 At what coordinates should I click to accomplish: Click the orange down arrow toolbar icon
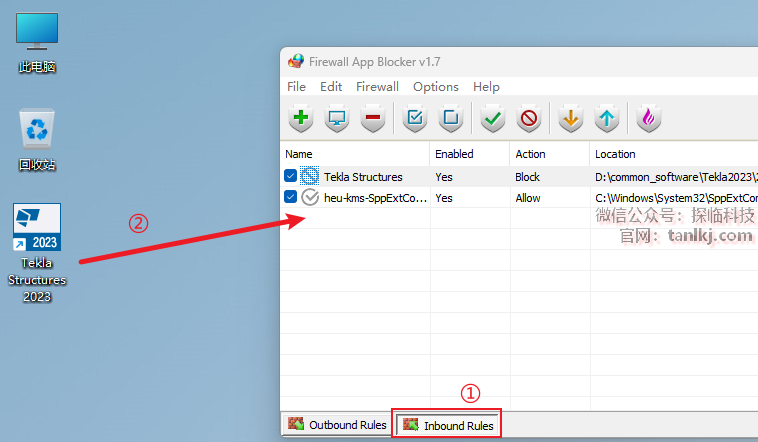pos(571,118)
